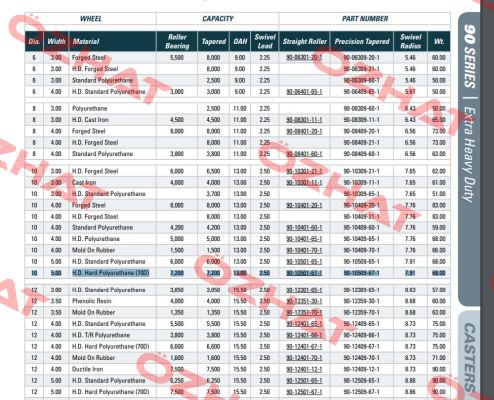
Task: Click precision tapered part 90-06309-20-1
Action: click(x=361, y=58)
